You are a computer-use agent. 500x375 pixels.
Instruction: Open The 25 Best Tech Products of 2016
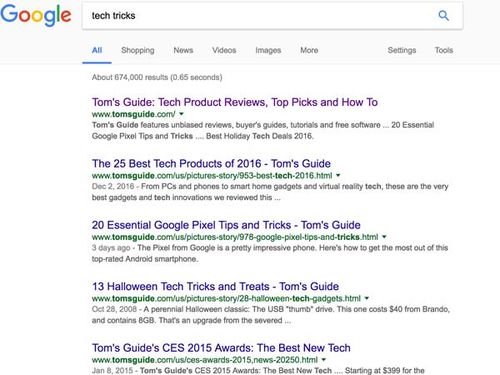click(211, 163)
